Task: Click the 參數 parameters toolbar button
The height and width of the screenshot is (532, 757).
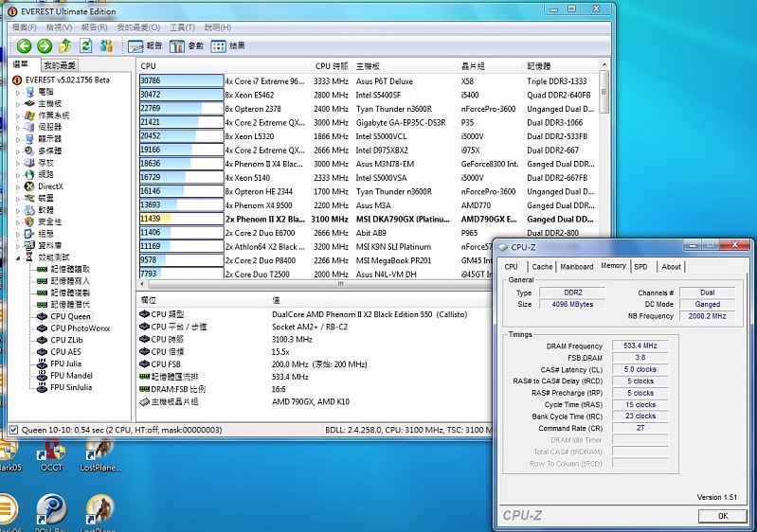Action: [x=187, y=45]
